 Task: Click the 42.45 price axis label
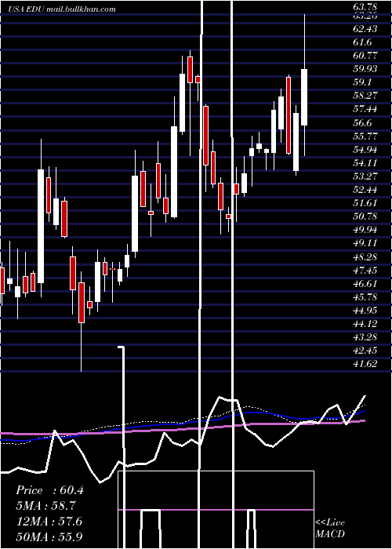click(365, 351)
